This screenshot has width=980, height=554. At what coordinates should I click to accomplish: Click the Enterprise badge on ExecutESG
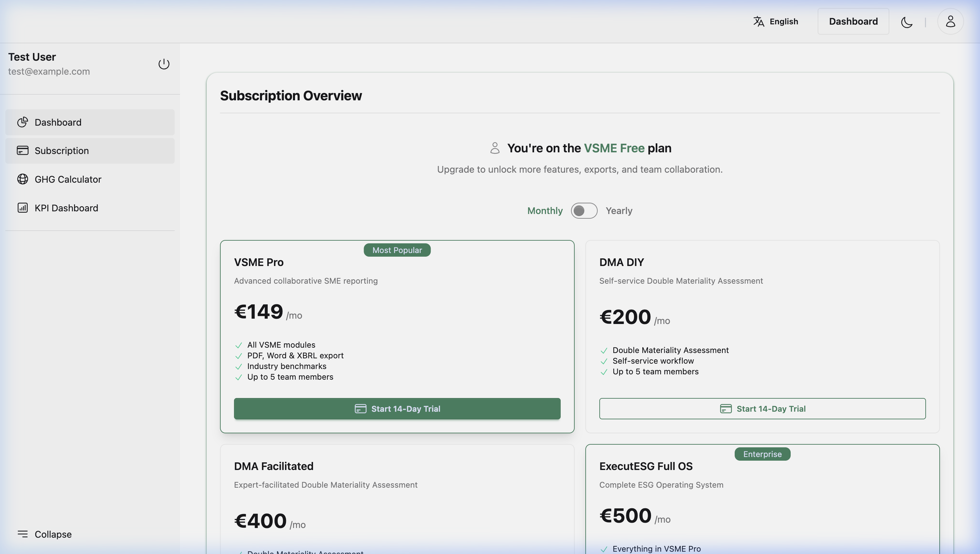[762, 454]
